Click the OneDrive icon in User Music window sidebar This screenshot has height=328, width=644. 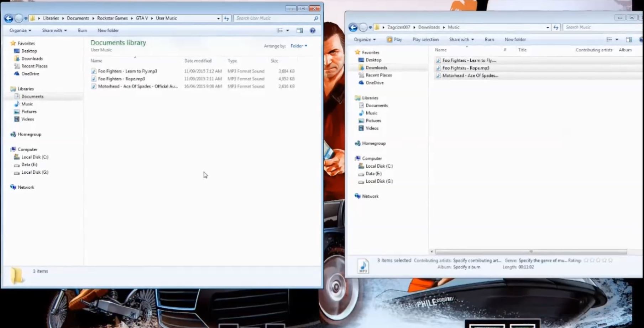coord(17,74)
